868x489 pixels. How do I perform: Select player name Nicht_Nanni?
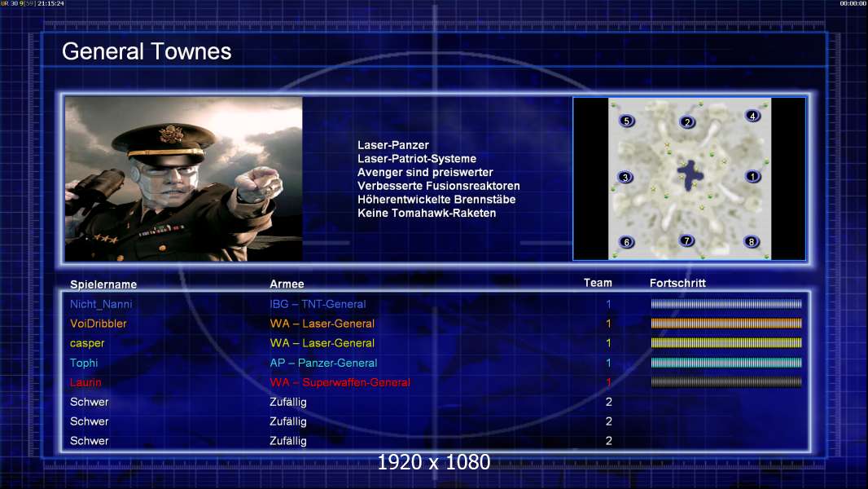pos(101,304)
